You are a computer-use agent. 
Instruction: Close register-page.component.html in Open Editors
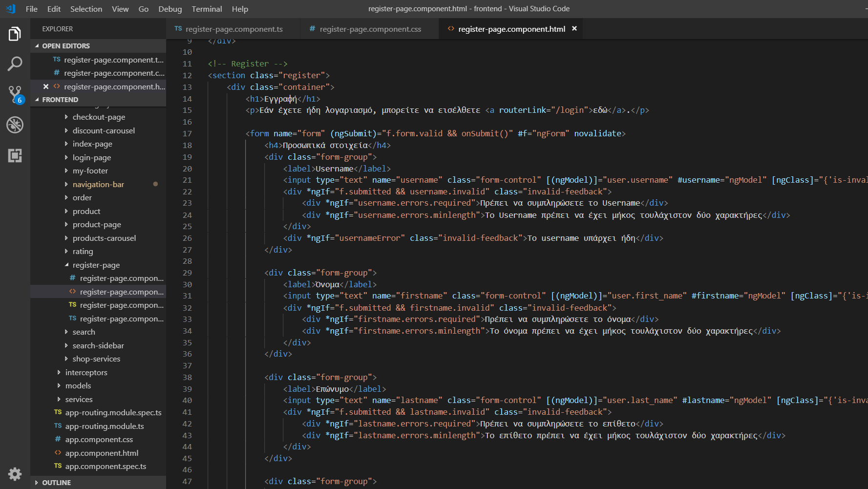[x=45, y=86]
